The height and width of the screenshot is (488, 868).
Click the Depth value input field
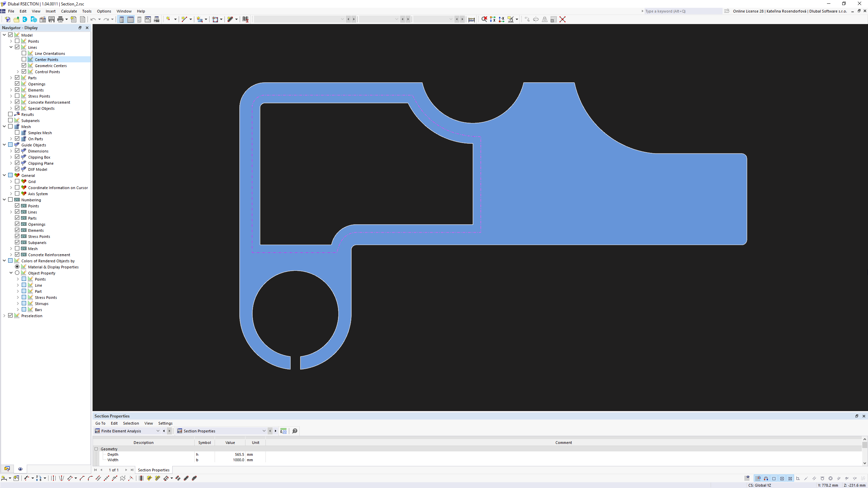(x=230, y=454)
